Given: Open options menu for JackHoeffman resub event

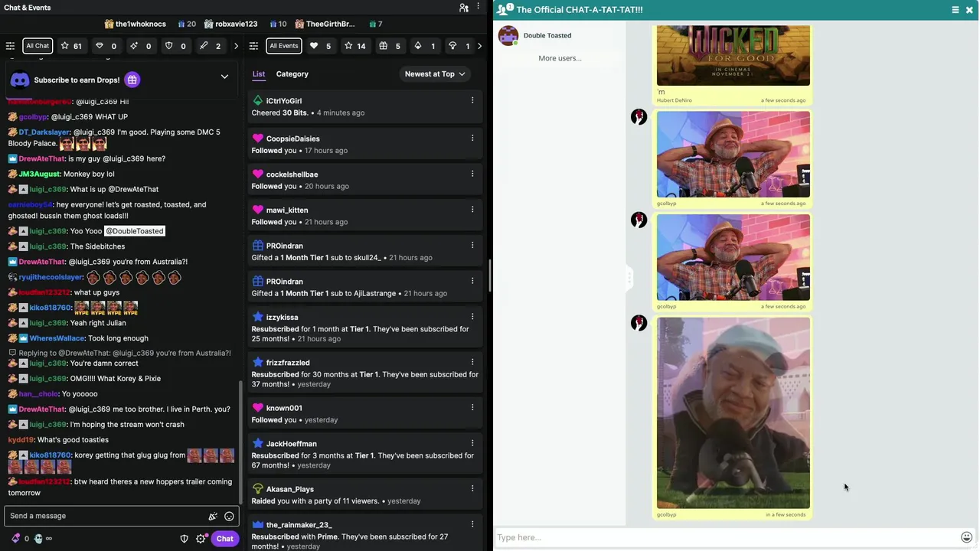Looking at the screenshot, I should [472, 443].
